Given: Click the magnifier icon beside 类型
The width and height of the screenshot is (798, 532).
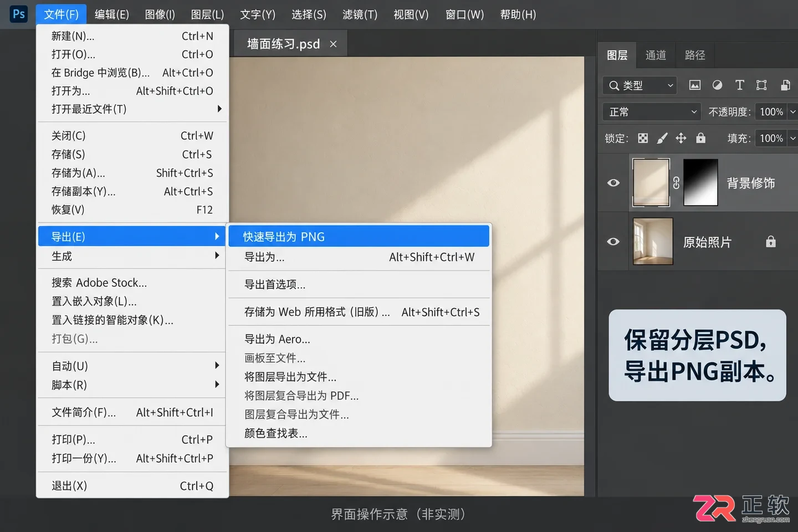Looking at the screenshot, I should [x=613, y=85].
